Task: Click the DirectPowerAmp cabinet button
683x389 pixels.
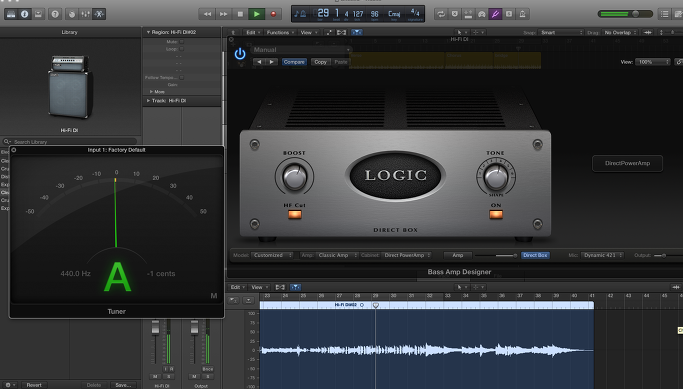Action: tap(627, 163)
